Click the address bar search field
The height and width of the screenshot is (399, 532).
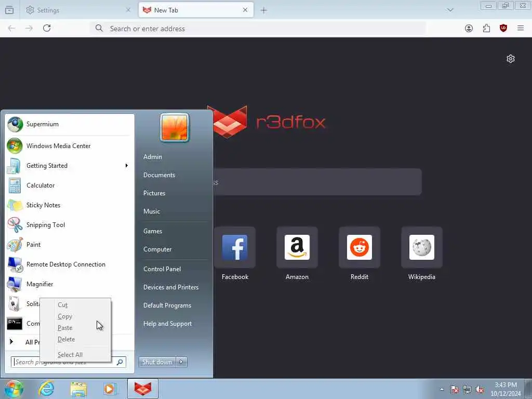[258, 29]
